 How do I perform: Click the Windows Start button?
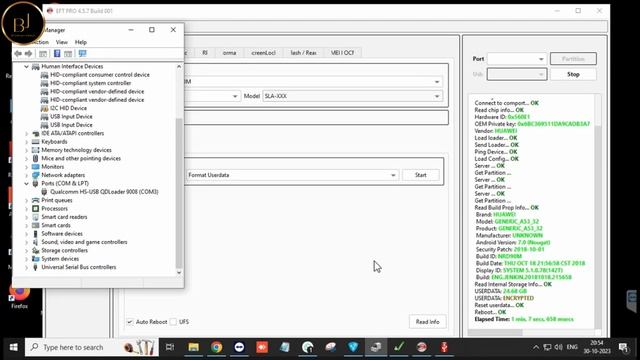(x=13, y=347)
